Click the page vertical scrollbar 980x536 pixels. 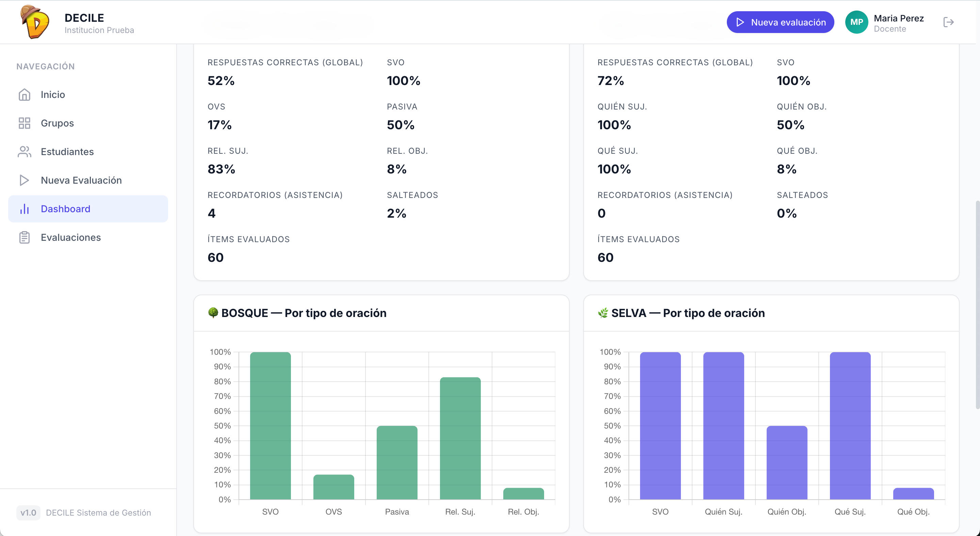pyautogui.click(x=977, y=304)
